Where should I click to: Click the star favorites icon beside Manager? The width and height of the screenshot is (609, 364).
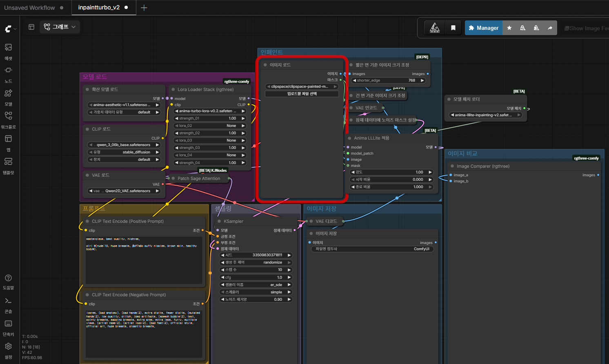point(509,28)
